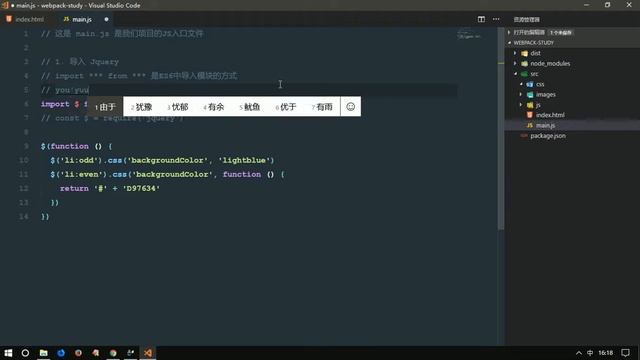Expand the images folder arrow

pyautogui.click(x=520, y=94)
